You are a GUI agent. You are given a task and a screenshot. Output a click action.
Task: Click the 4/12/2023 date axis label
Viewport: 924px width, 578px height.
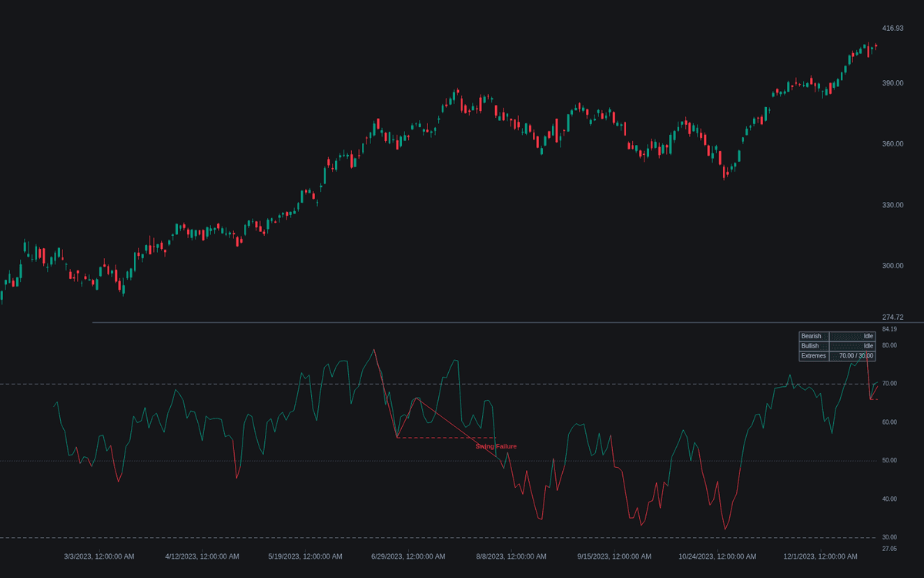203,556
